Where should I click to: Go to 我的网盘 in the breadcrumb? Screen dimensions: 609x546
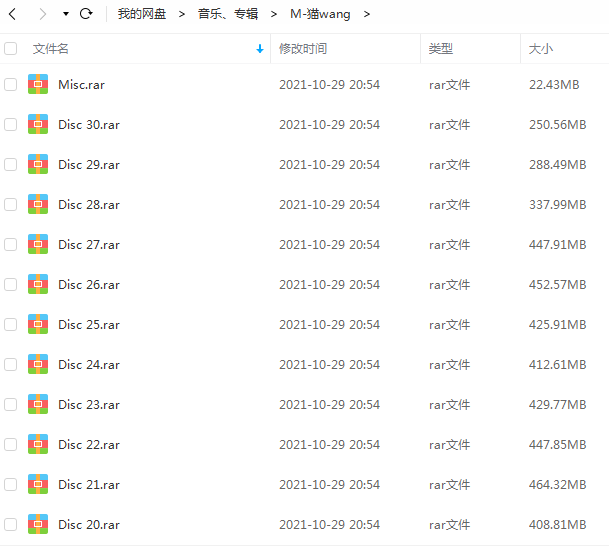point(142,14)
